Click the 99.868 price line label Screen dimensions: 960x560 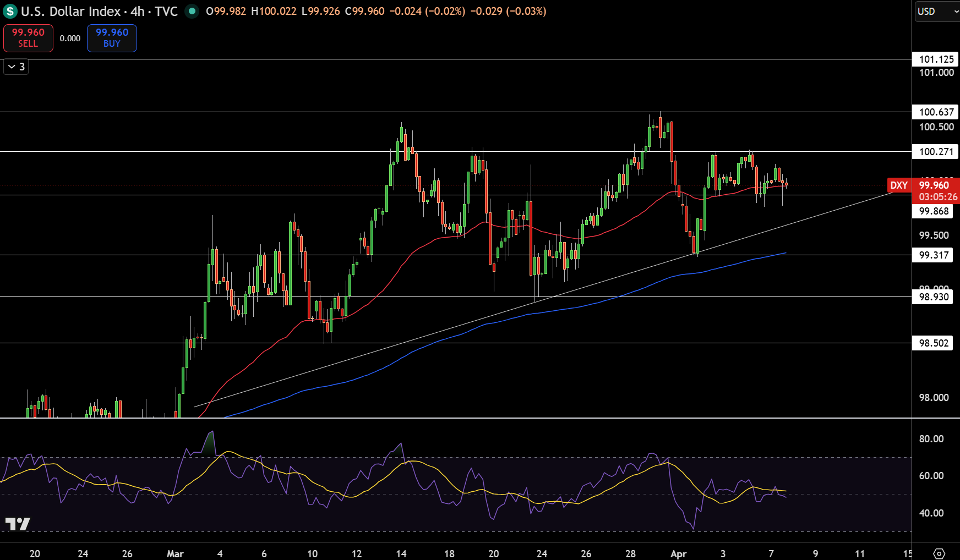point(934,211)
